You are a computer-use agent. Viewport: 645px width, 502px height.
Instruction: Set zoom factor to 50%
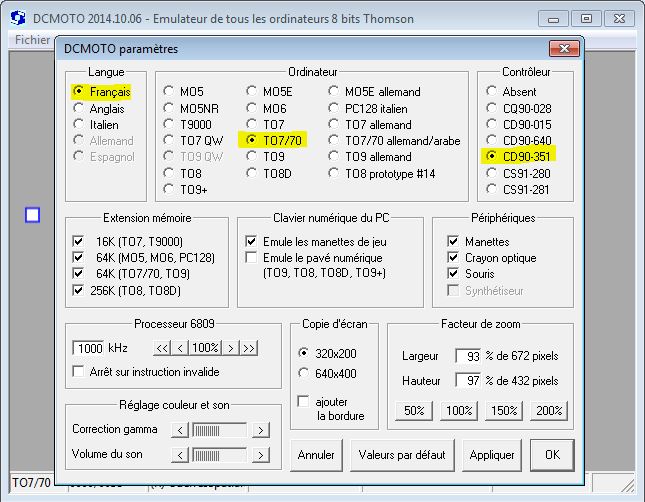click(x=414, y=411)
